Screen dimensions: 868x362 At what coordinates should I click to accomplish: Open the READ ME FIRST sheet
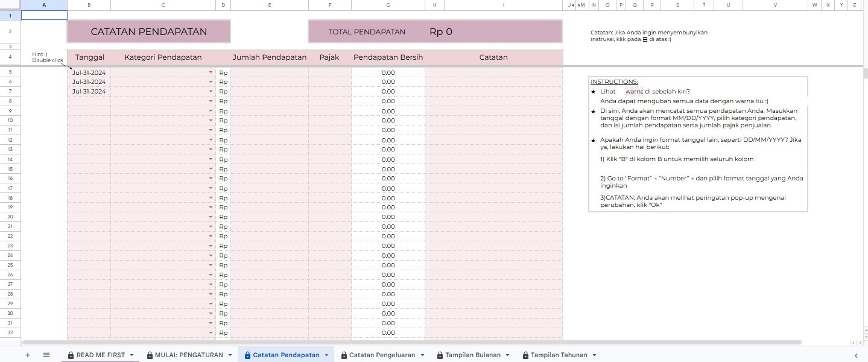click(101, 355)
